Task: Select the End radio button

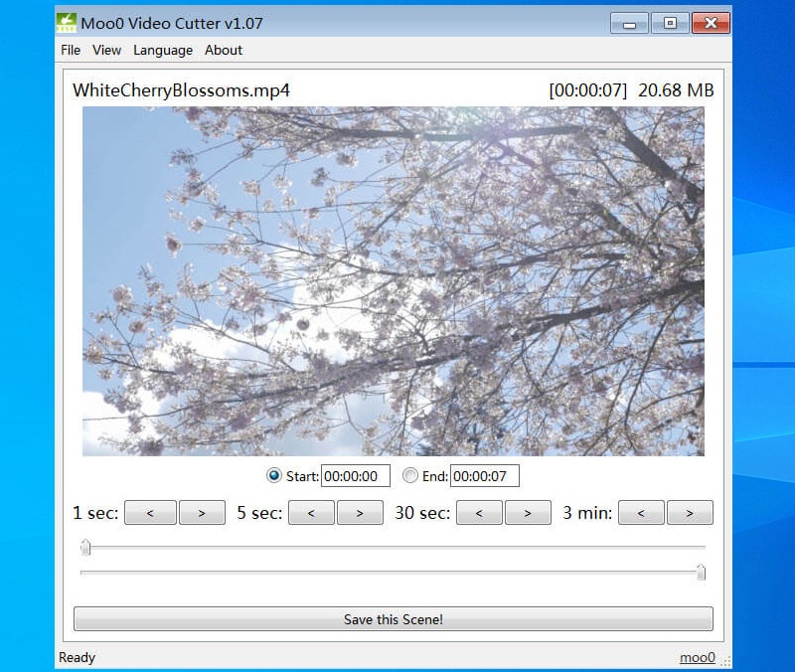Action: point(410,476)
